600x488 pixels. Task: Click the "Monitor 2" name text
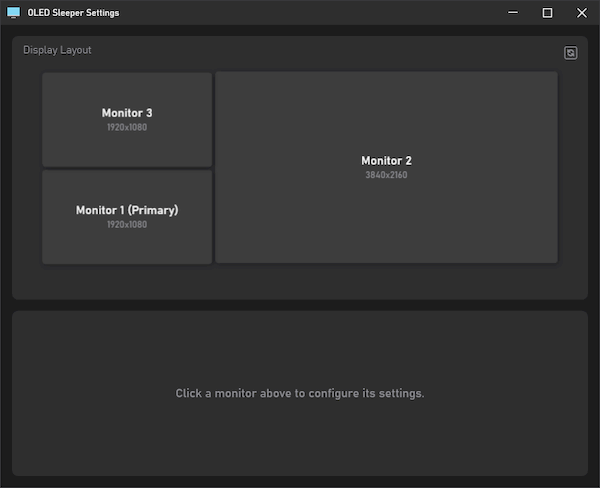coord(386,161)
